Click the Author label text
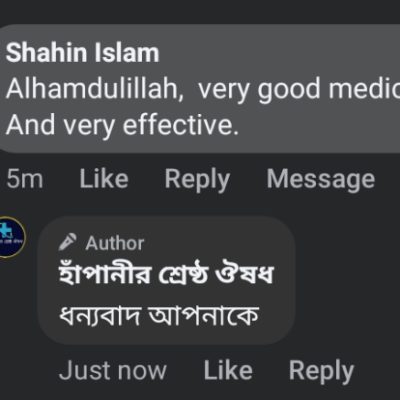Image resolution: width=400 pixels, height=400 pixels. [115, 243]
